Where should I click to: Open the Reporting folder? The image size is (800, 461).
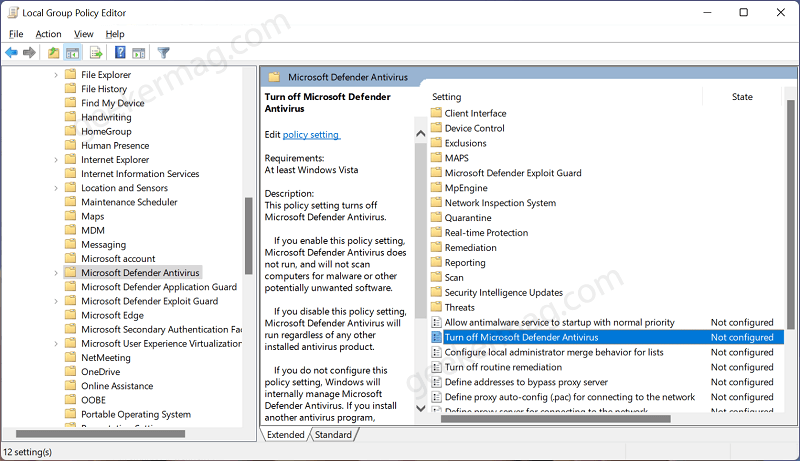(465, 263)
